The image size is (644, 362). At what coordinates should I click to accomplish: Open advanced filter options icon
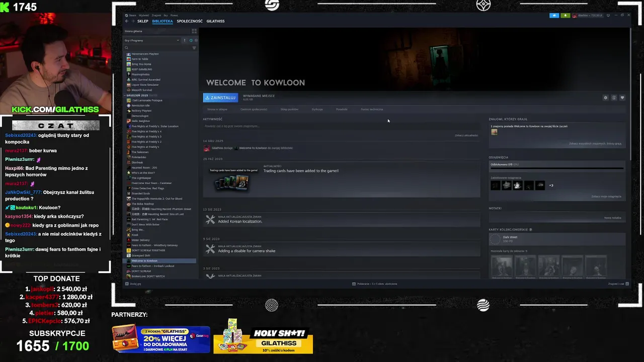click(194, 48)
